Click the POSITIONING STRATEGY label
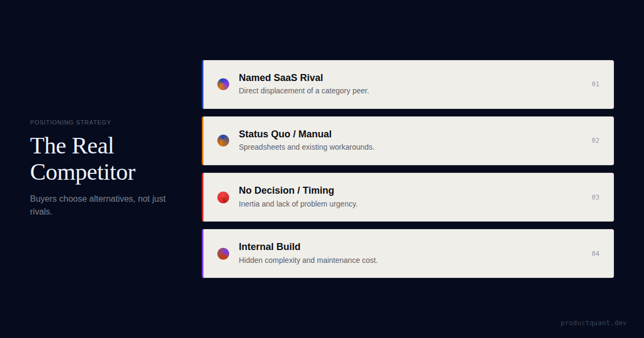This screenshot has height=338, width=644. point(70,122)
